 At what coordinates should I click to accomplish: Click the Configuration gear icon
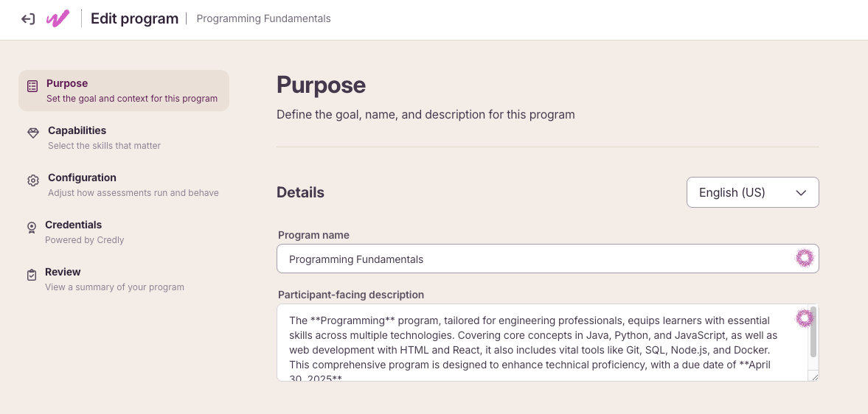click(33, 180)
